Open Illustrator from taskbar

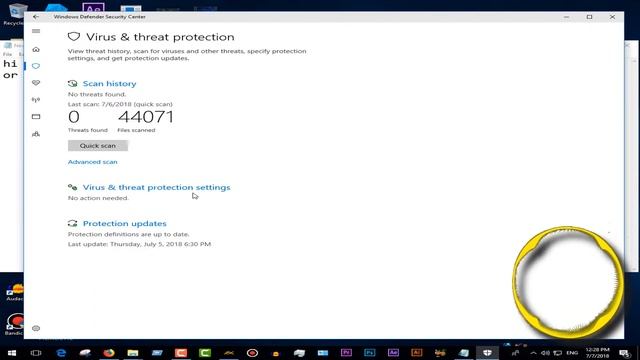[416, 353]
